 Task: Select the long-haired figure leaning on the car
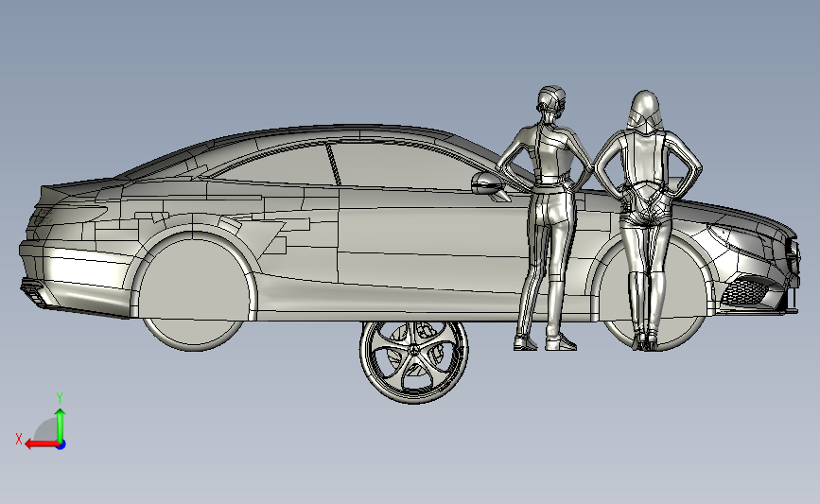click(x=648, y=219)
